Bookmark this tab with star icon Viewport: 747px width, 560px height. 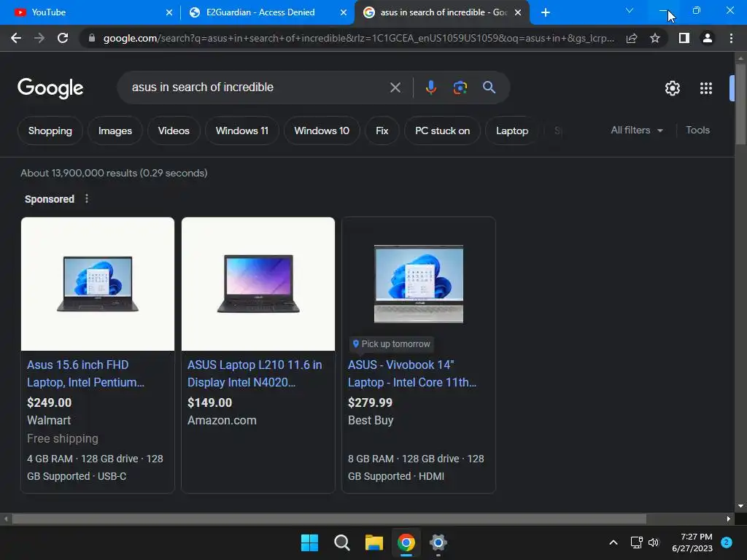[x=655, y=38]
